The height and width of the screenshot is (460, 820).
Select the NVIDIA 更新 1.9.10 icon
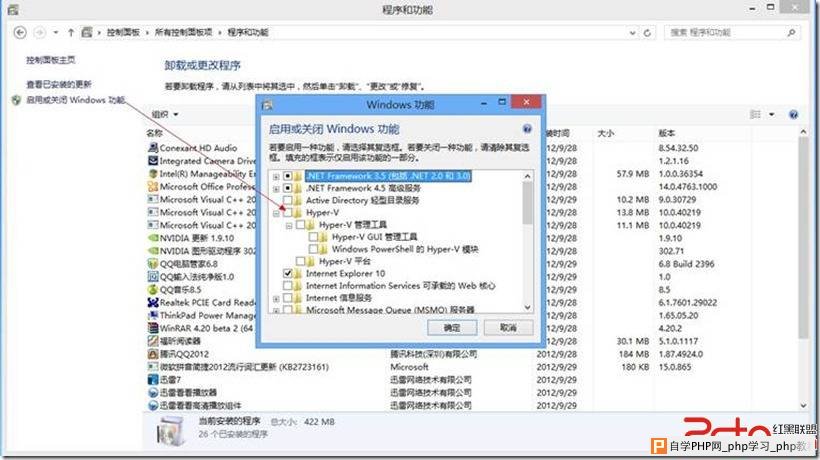pyautogui.click(x=153, y=238)
